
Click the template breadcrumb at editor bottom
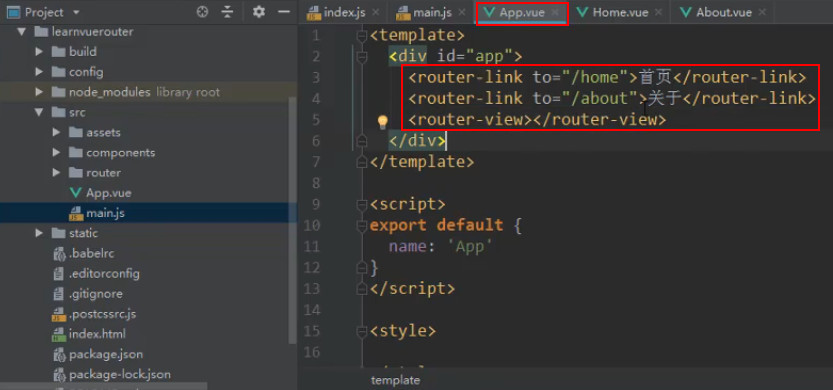395,380
